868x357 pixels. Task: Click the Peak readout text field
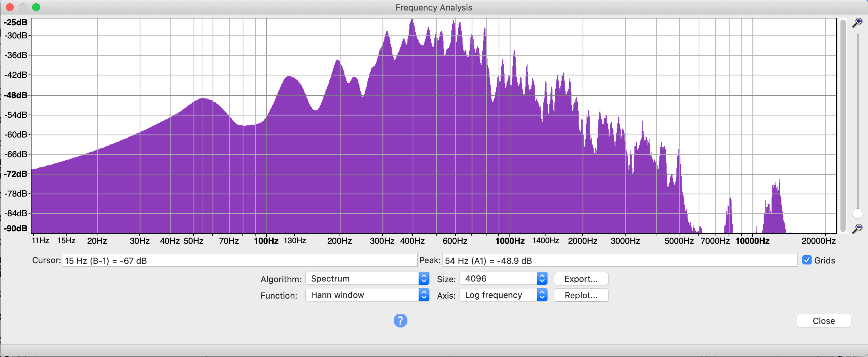619,260
